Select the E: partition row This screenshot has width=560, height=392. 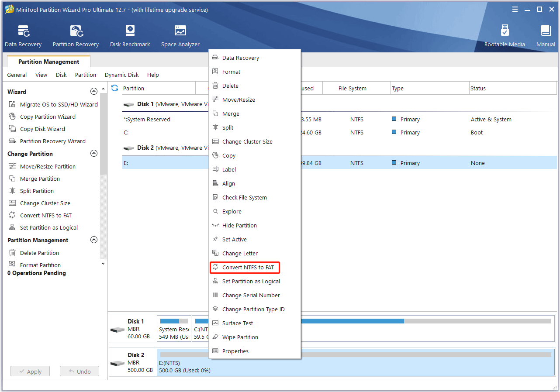[x=339, y=163]
